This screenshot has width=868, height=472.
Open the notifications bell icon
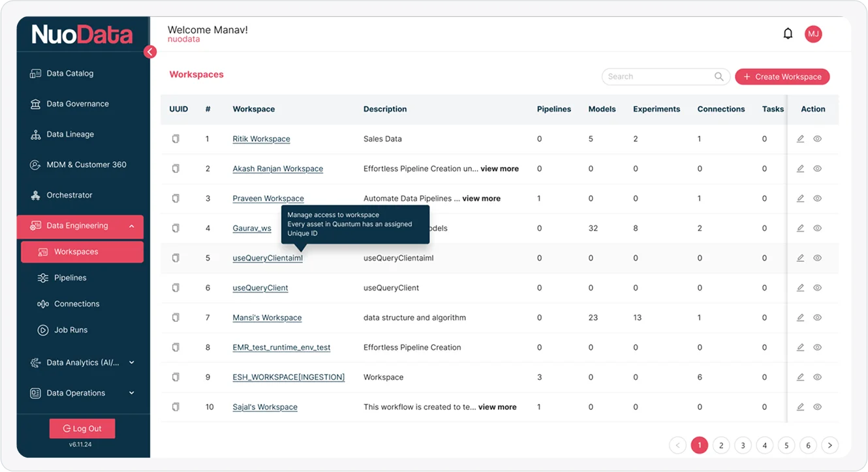click(x=788, y=34)
